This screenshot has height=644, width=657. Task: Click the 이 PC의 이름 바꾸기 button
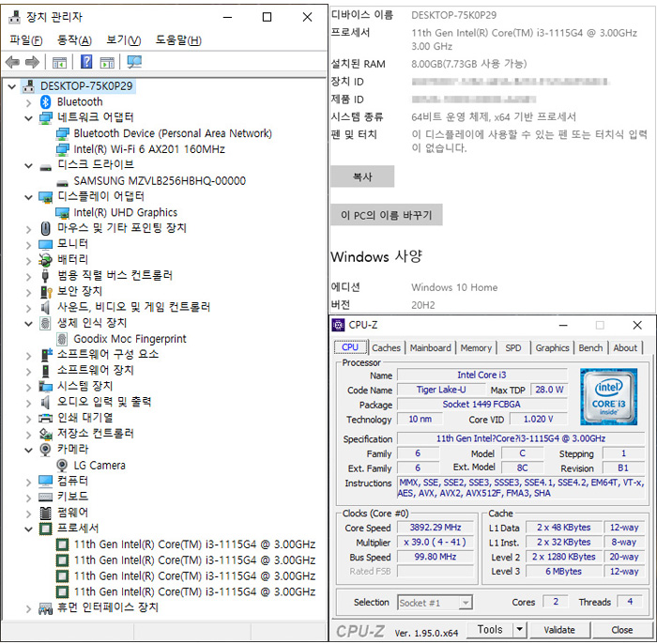tap(387, 215)
